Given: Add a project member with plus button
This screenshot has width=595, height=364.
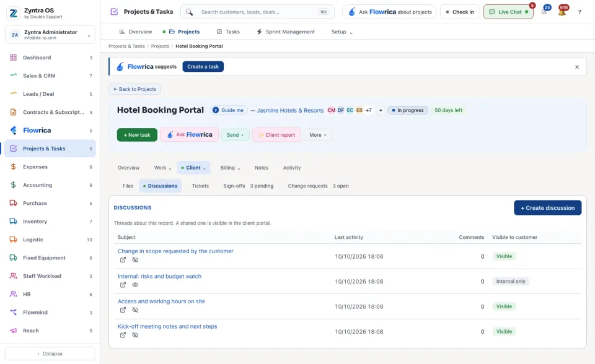Looking at the screenshot, I should click(x=381, y=110).
